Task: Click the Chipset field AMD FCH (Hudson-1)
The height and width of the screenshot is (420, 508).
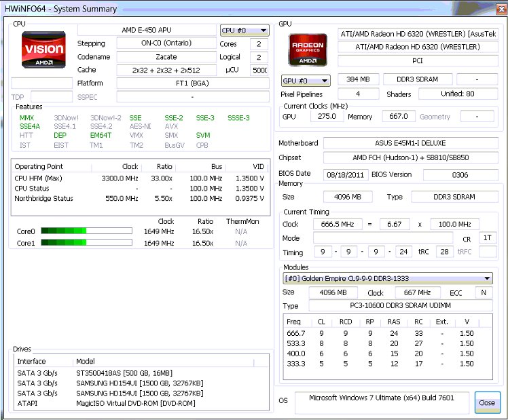Action: (410, 157)
